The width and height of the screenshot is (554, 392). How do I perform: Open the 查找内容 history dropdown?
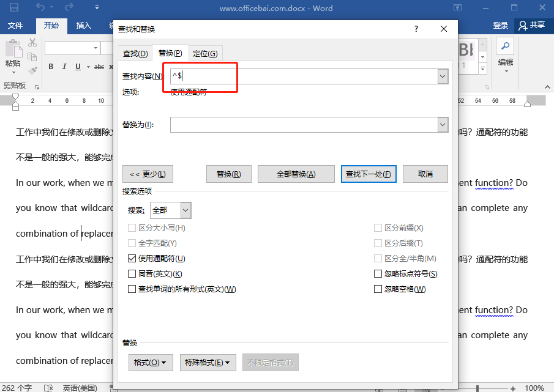(443, 76)
